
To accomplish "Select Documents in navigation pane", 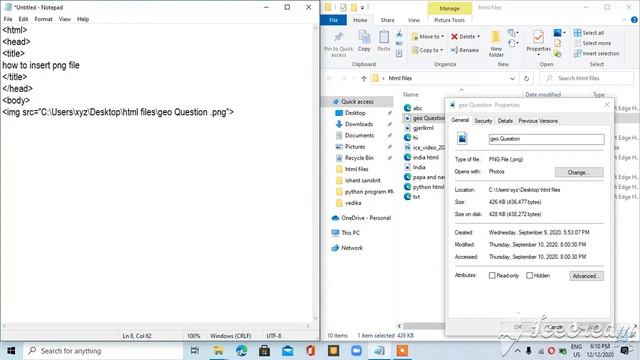I will 359,136.
